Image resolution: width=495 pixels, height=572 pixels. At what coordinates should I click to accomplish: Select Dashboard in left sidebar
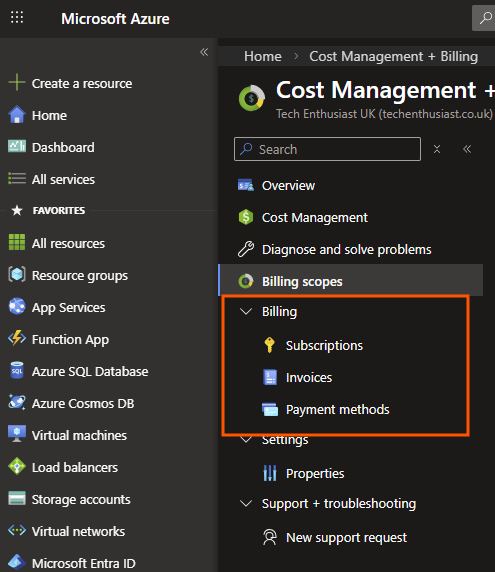coord(63,147)
